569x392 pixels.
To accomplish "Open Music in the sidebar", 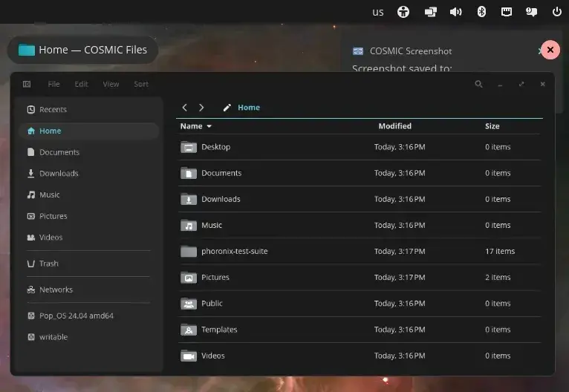I will point(89,195).
